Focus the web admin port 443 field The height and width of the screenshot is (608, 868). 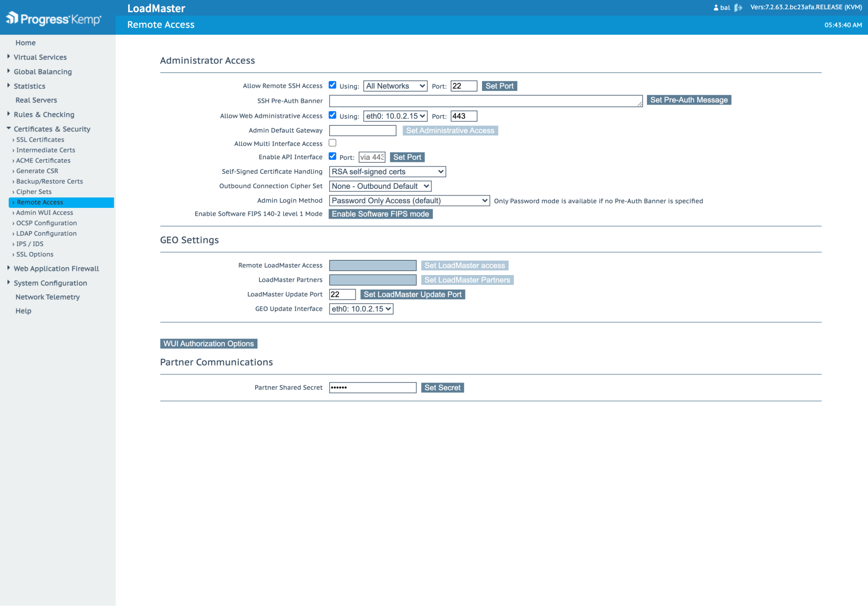(463, 116)
